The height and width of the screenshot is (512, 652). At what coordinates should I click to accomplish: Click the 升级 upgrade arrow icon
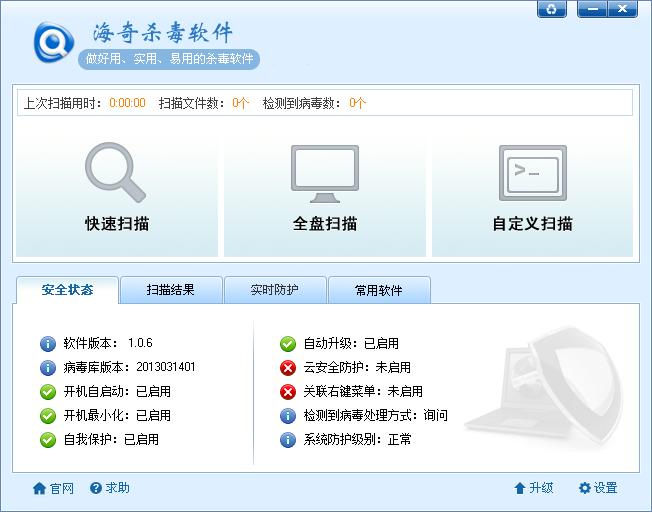click(519, 488)
